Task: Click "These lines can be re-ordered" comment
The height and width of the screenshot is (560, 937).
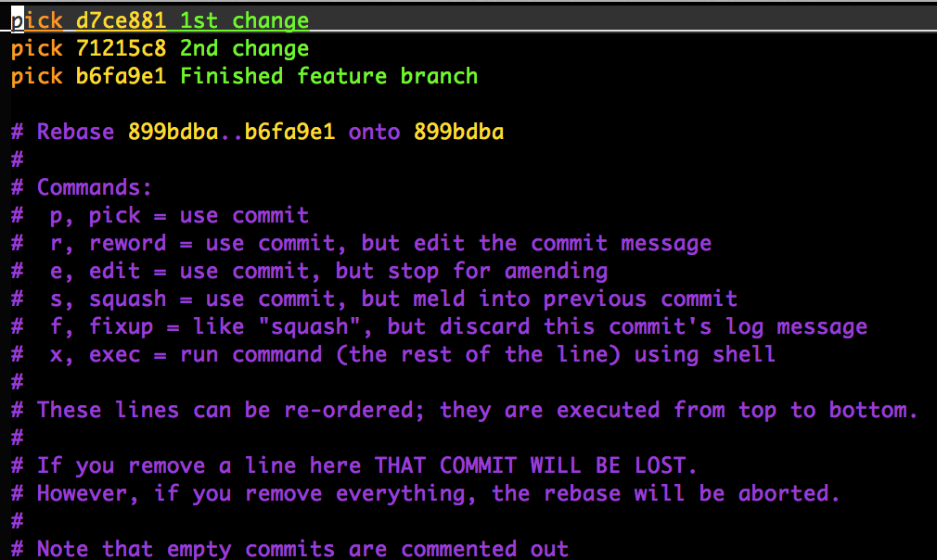Action: coord(232,410)
